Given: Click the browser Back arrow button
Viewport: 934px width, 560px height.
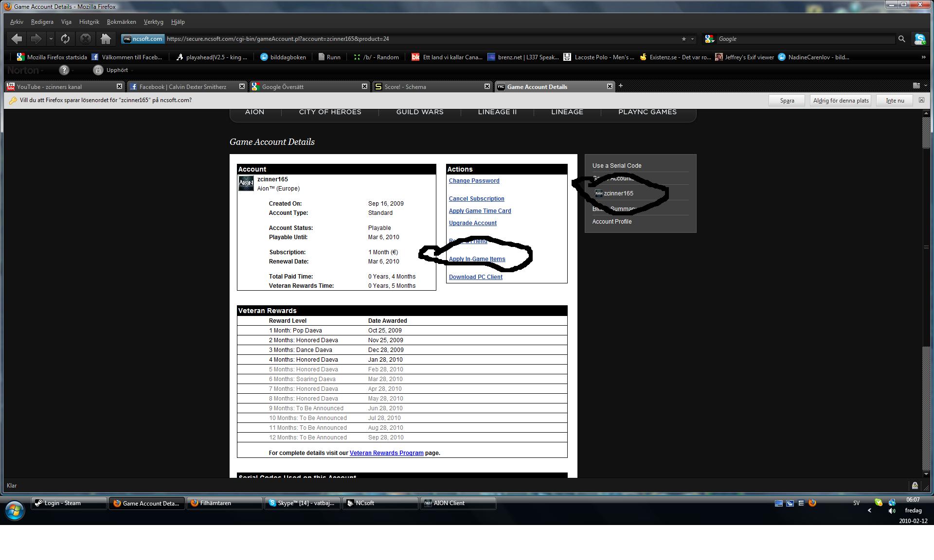Looking at the screenshot, I should [x=17, y=39].
